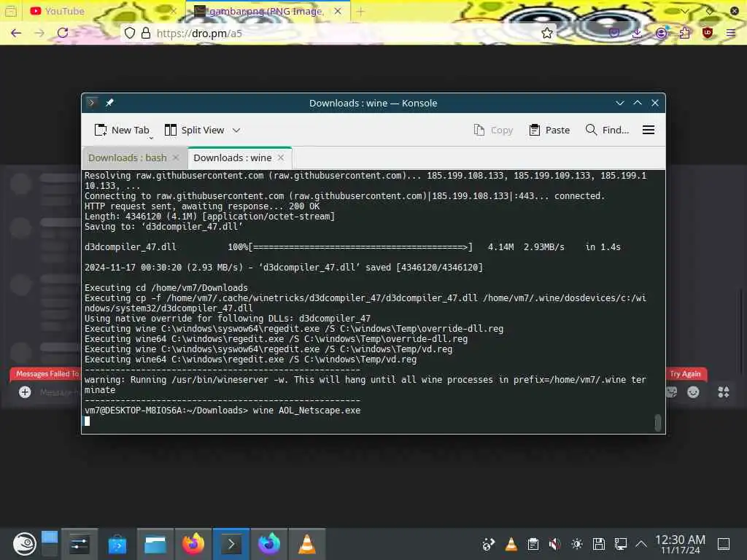Close the gambar.png browser tab
The height and width of the screenshot is (560, 747).
(x=338, y=11)
